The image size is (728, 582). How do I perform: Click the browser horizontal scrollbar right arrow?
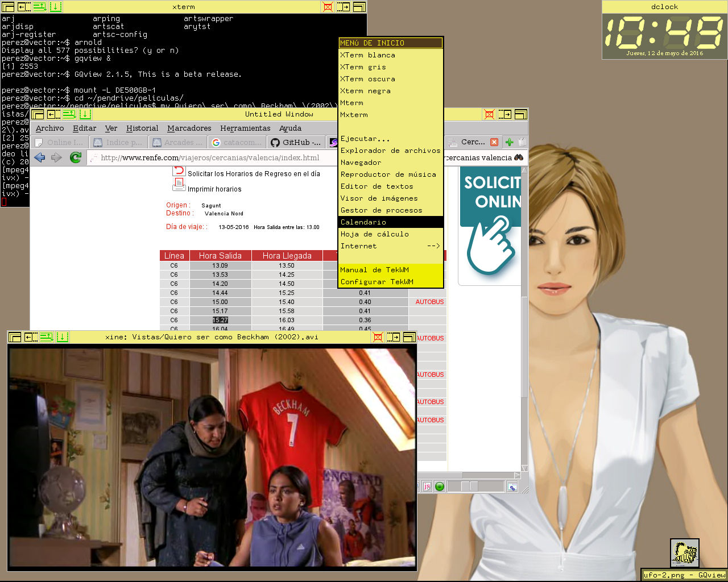pos(517,475)
